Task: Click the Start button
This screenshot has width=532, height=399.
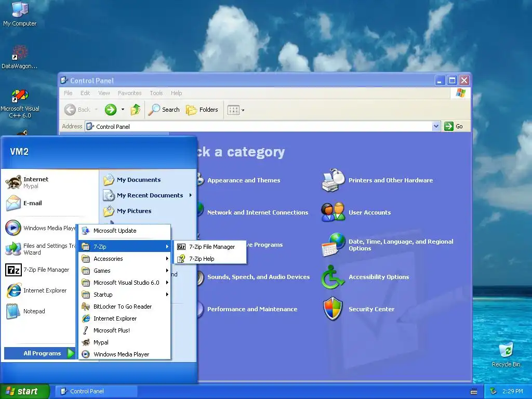Action: click(25, 391)
